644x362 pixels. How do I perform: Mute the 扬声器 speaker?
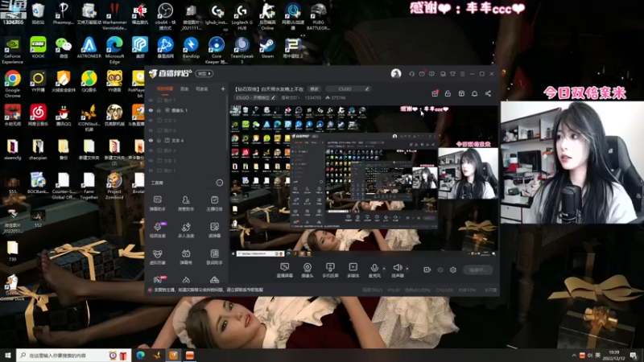[x=397, y=270]
